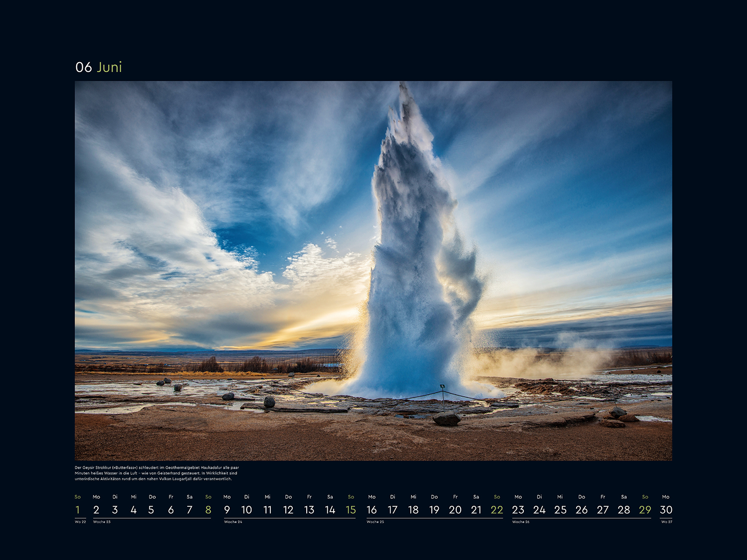Click the geyser eruption photo
This screenshot has width=747, height=560.
coord(373,270)
